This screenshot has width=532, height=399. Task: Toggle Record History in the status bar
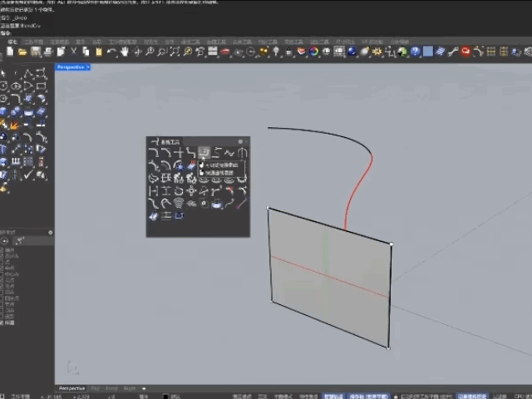472,397
